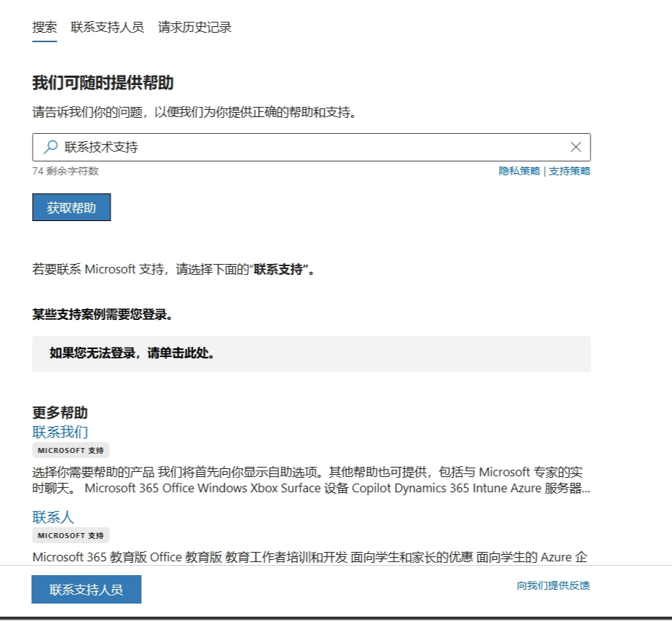
Task: Click the 74 剩余字符数 counter text
Action: [x=65, y=171]
